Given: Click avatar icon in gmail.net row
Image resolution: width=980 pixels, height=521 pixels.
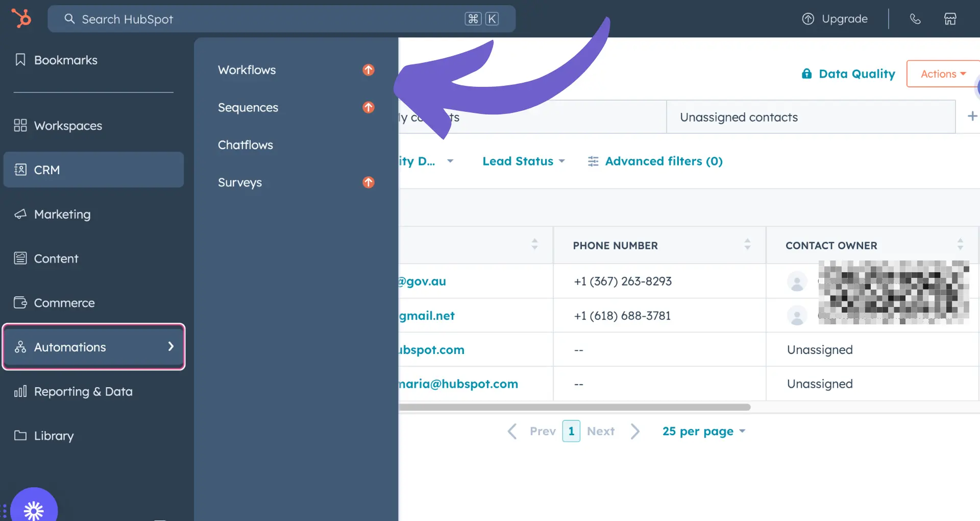Looking at the screenshot, I should point(797,316).
